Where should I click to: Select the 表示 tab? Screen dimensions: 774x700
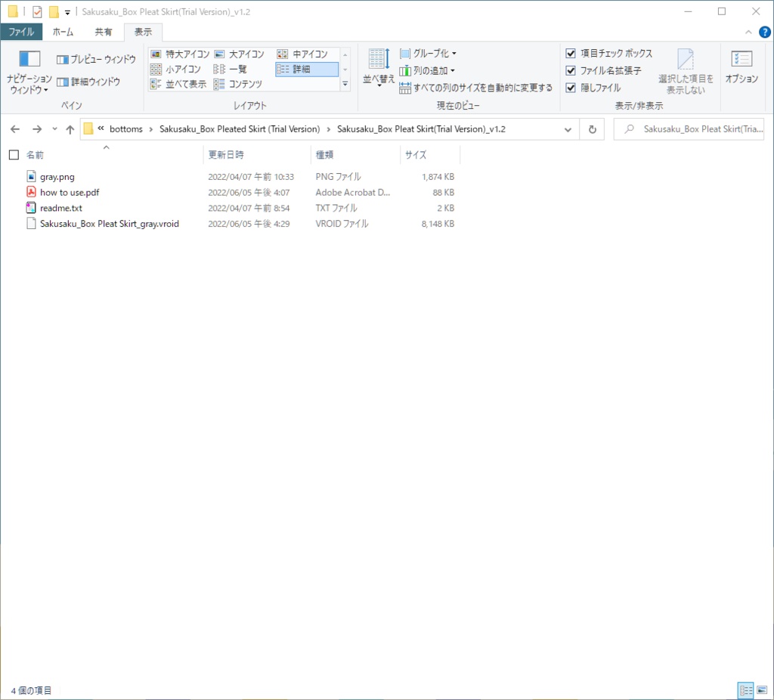(143, 32)
